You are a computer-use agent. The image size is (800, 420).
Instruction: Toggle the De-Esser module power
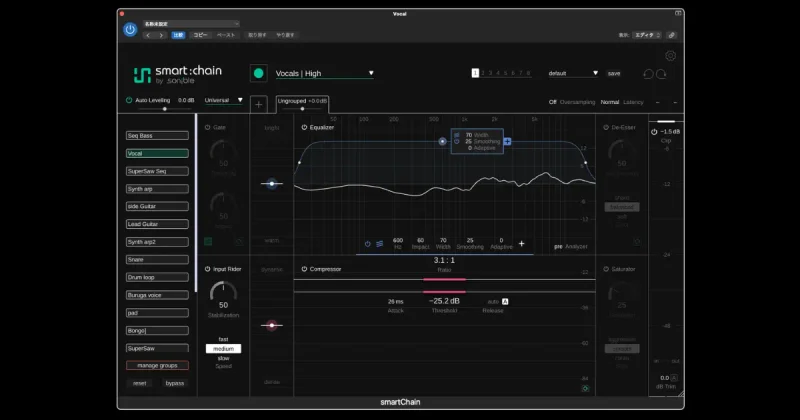606,127
